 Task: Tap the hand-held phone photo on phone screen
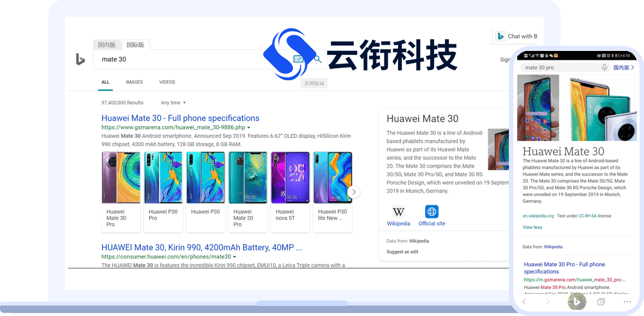tap(538, 107)
